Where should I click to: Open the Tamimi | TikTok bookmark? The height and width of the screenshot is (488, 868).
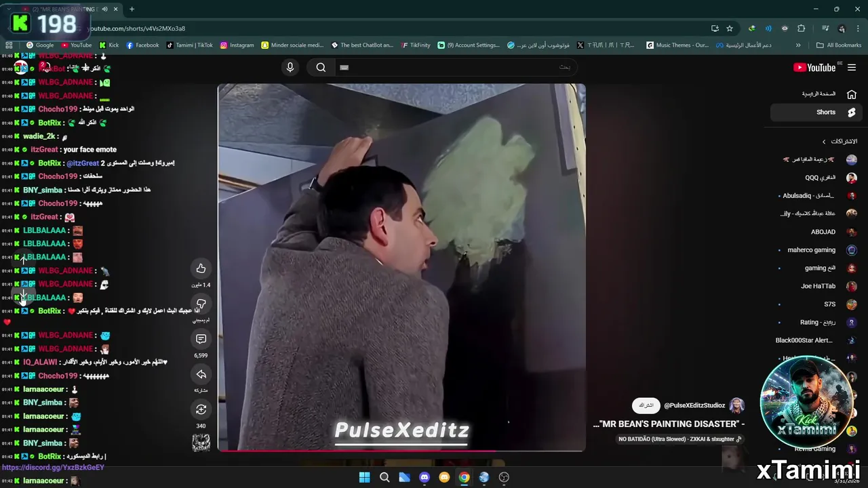pyautogui.click(x=189, y=45)
